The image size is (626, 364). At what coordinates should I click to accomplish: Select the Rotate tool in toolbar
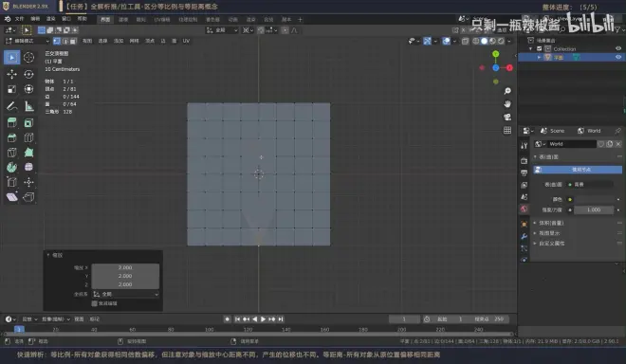(28, 74)
